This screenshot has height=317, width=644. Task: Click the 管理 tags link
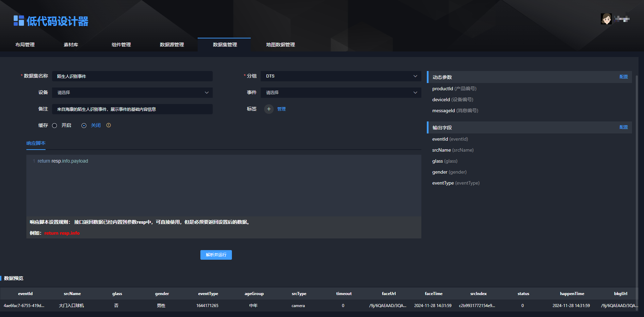[281, 109]
